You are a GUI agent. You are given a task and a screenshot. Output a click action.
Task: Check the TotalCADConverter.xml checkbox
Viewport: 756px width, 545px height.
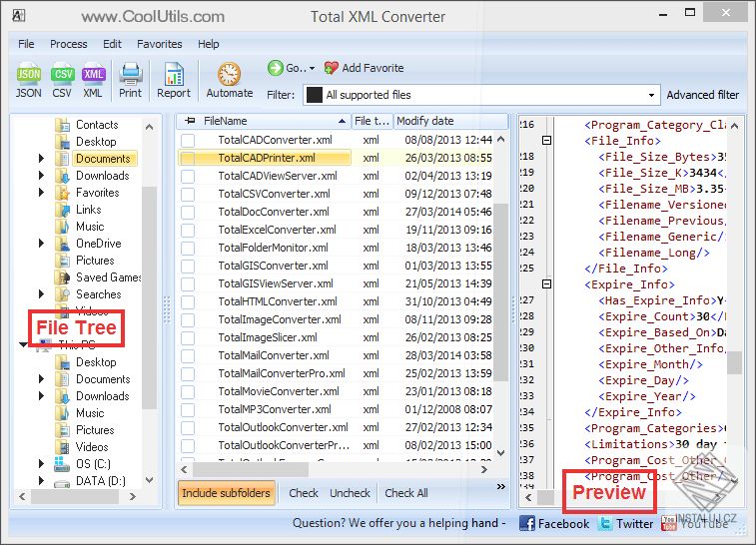[x=188, y=140]
